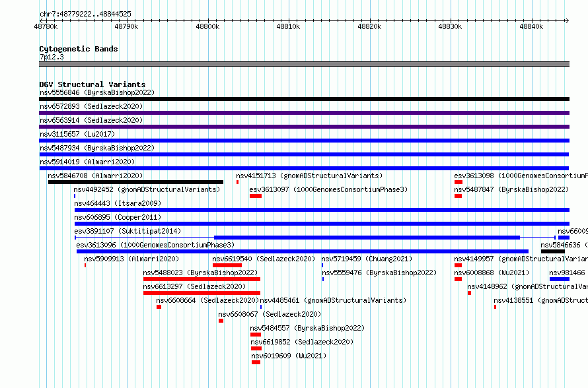
Task: Open the nsv6608067 (Sedlazeck2020) label
Action: click(x=270, y=314)
